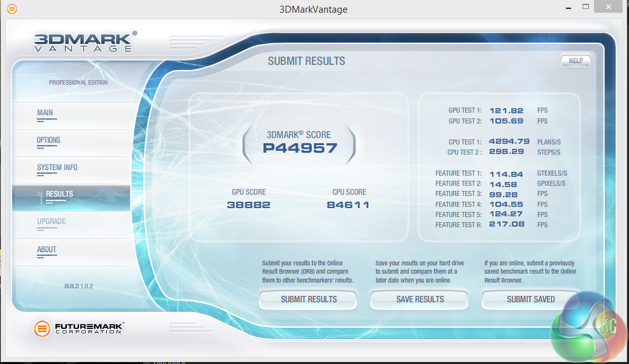Viewport: 629px width, 364px height.
Task: Click the 3DMarkVantage title bar text
Action: click(x=313, y=9)
